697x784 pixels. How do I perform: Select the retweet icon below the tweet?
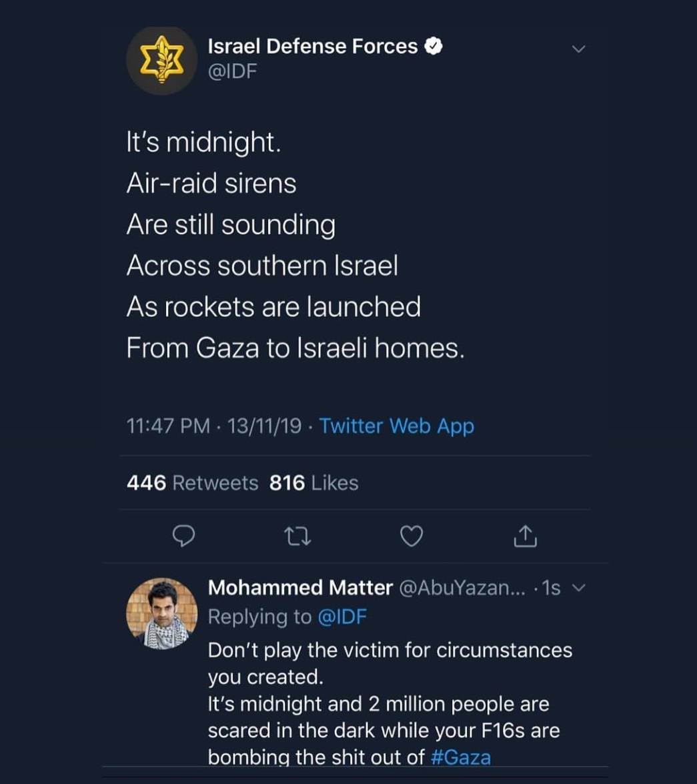click(x=297, y=536)
